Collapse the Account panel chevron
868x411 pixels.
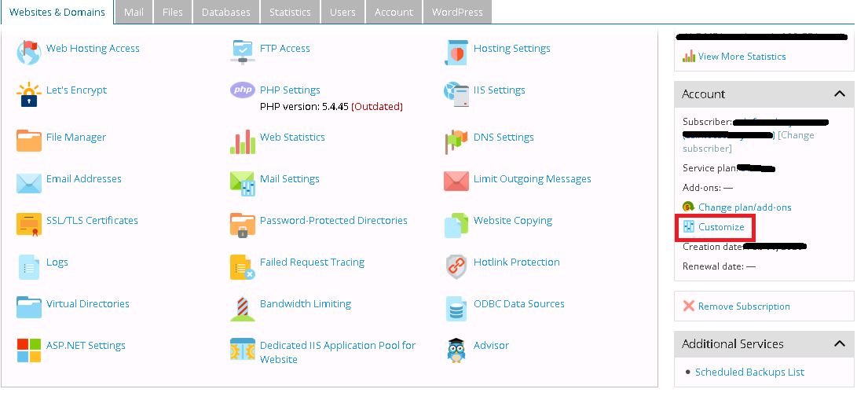click(x=839, y=94)
